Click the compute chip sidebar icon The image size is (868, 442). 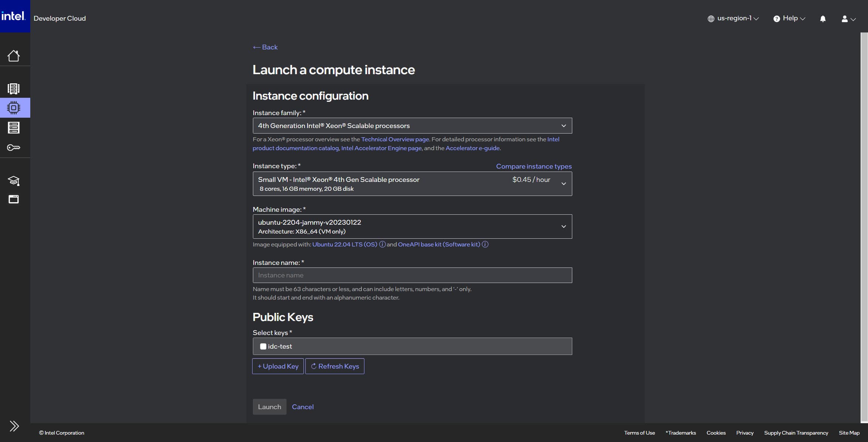[x=14, y=108]
